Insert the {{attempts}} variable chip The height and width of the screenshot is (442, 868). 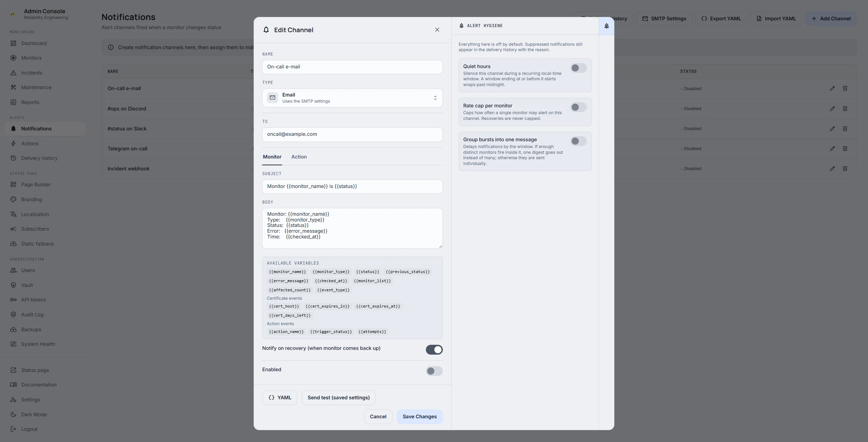click(372, 332)
